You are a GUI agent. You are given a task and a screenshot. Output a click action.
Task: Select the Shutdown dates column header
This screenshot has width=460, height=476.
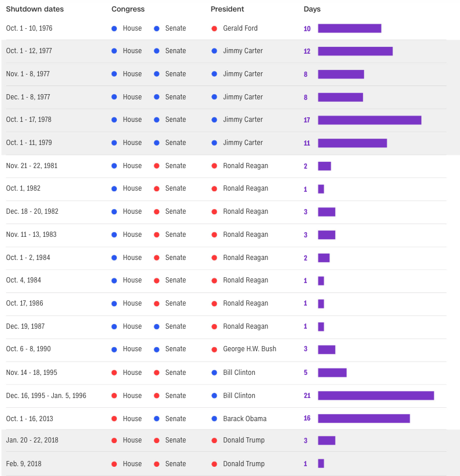pos(35,9)
